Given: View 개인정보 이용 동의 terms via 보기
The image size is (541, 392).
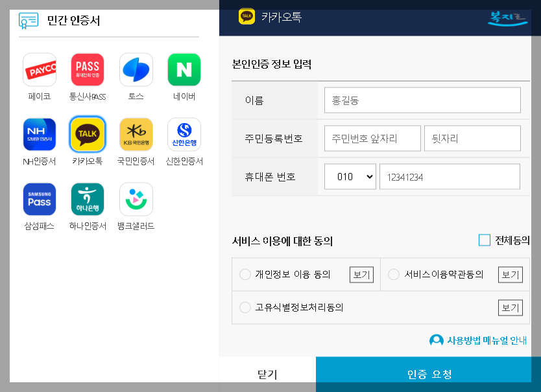Looking at the screenshot, I should pyautogui.click(x=361, y=275).
